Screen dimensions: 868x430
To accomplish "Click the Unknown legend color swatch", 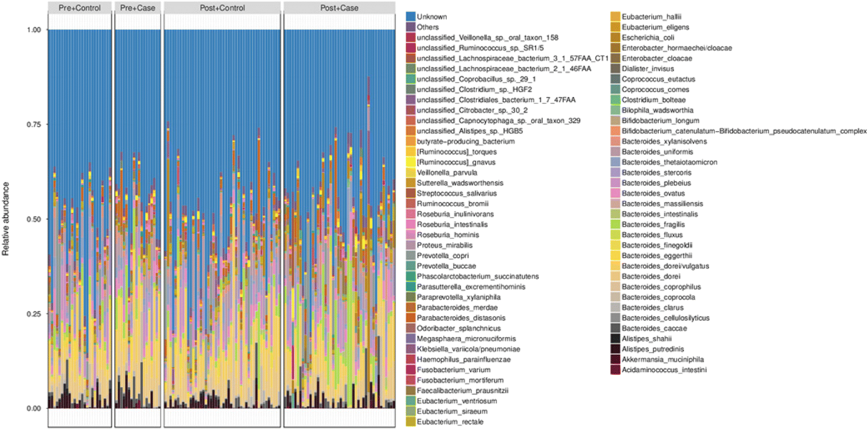I will click(x=411, y=16).
